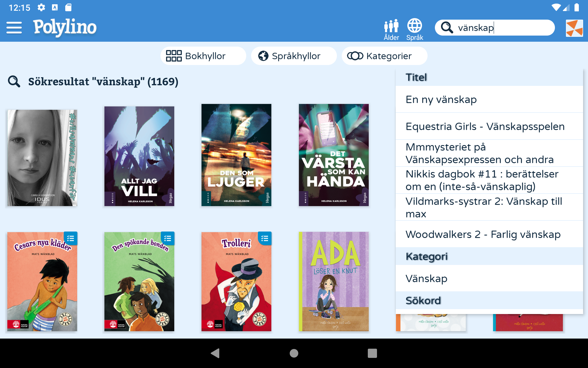The image size is (588, 368).
Task: Click the Sökresultat "vänskap" (1169) heading
Action: (x=103, y=82)
